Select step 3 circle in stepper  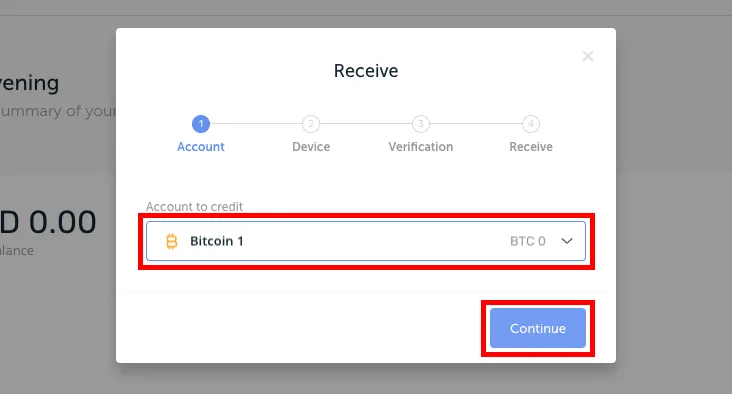pos(421,124)
